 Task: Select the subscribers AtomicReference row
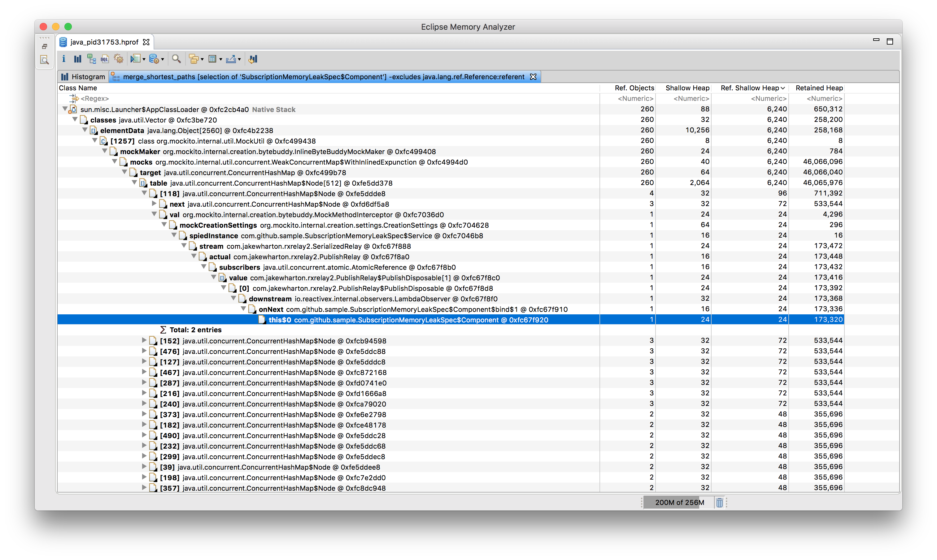click(x=450, y=267)
